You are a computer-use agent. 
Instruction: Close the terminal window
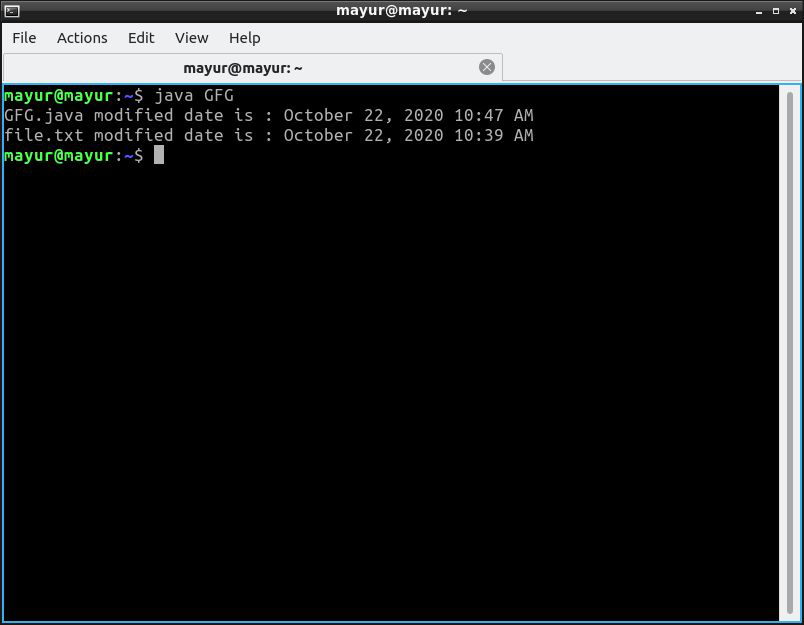click(x=791, y=11)
